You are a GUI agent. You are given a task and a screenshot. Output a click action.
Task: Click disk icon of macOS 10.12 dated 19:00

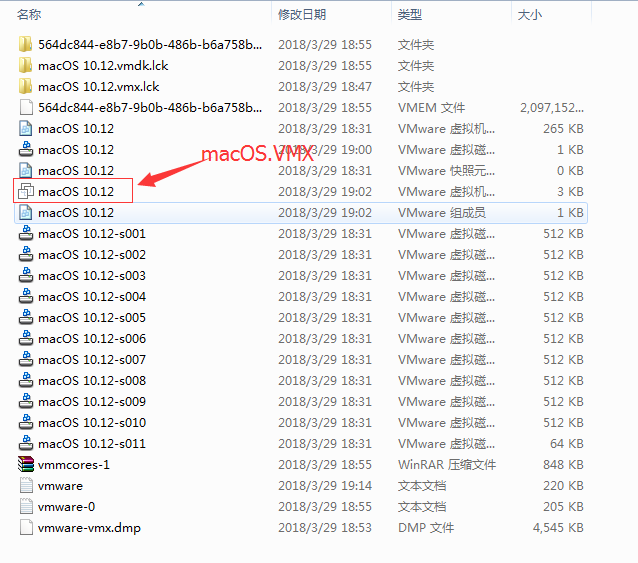26,149
